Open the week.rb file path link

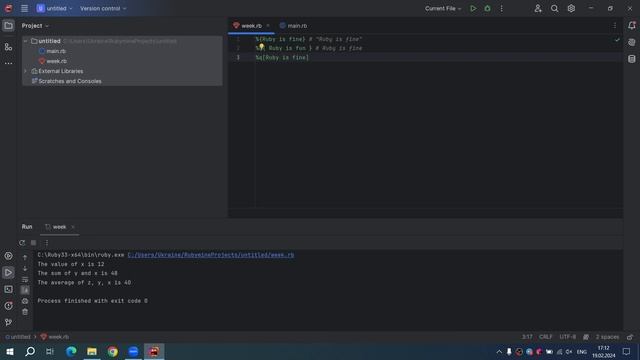pyautogui.click(x=211, y=255)
